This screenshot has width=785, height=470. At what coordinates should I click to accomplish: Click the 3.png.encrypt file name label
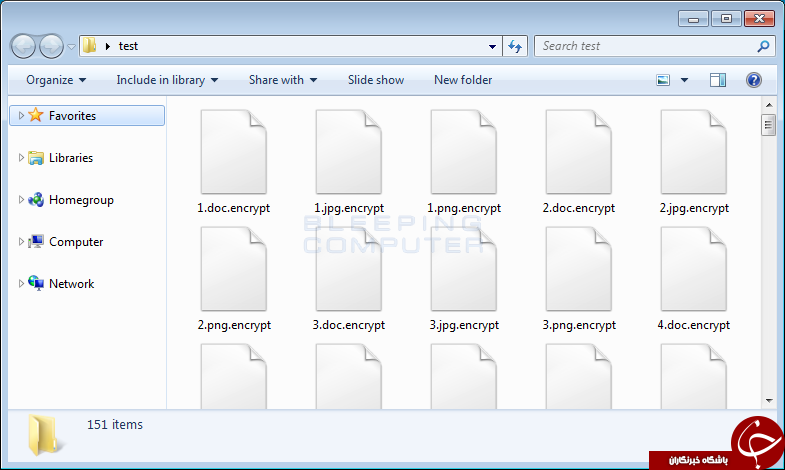[x=579, y=325]
